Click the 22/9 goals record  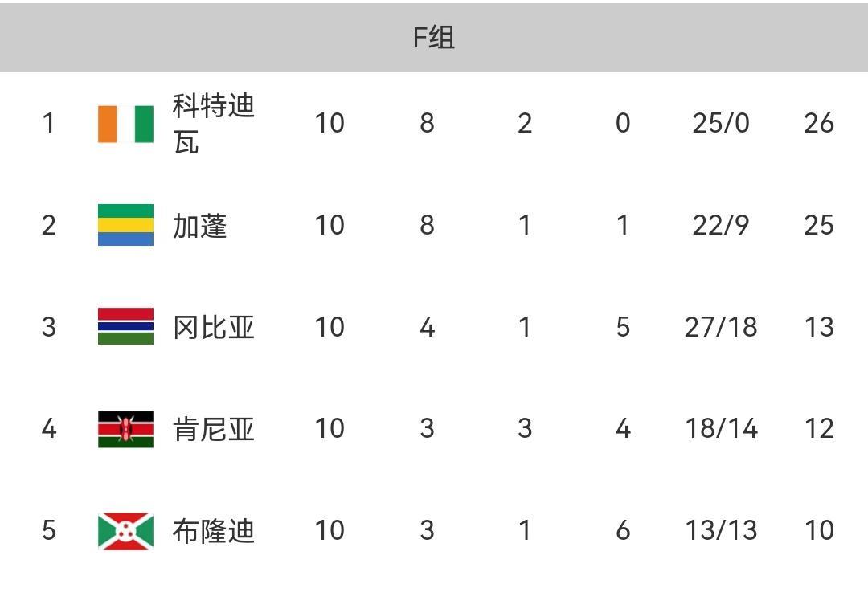720,225
